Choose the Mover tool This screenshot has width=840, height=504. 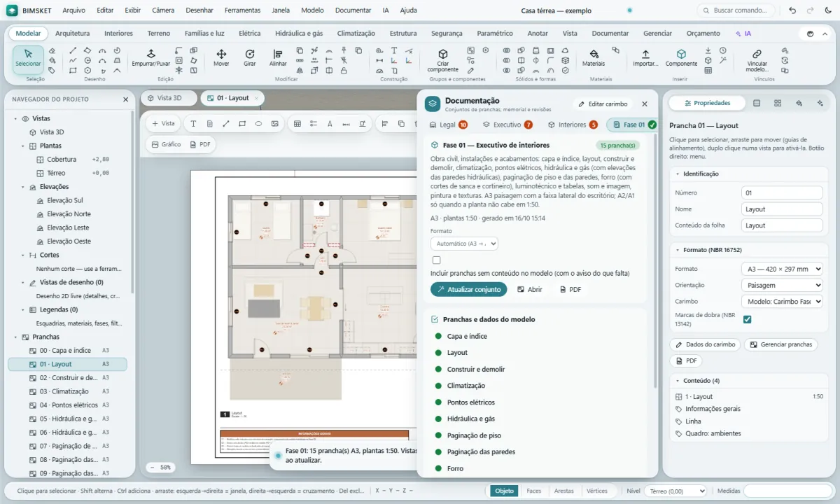point(221,58)
